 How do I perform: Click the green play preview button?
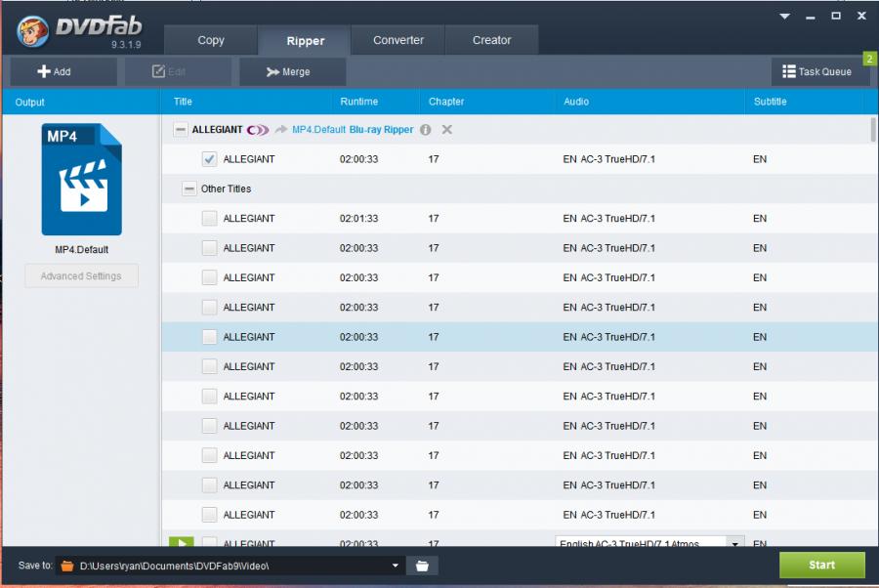[182, 542]
